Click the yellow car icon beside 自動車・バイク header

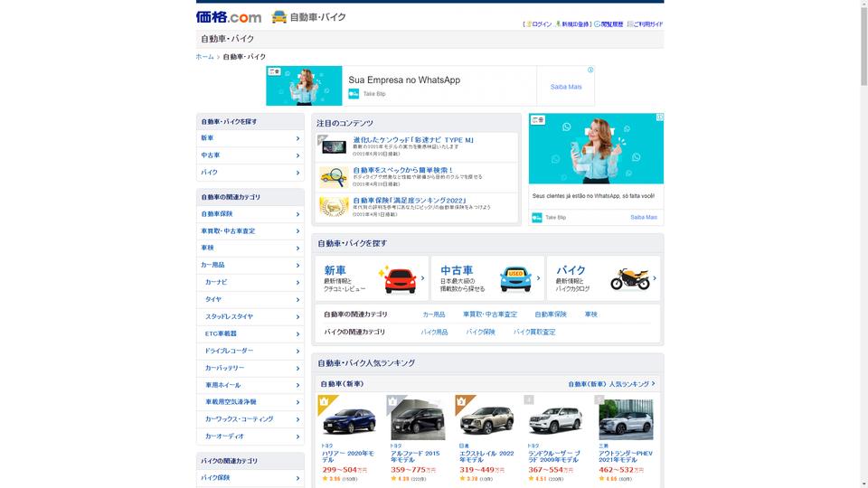coord(279,17)
